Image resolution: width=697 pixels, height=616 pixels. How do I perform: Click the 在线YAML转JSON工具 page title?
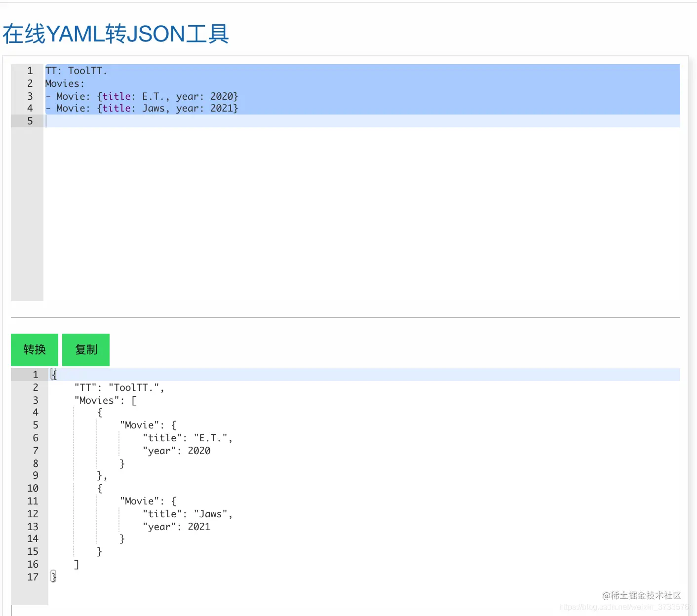[x=116, y=34]
